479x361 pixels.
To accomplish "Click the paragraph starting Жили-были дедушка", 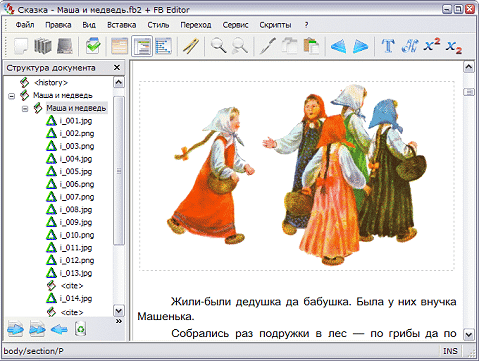I will [x=297, y=309].
